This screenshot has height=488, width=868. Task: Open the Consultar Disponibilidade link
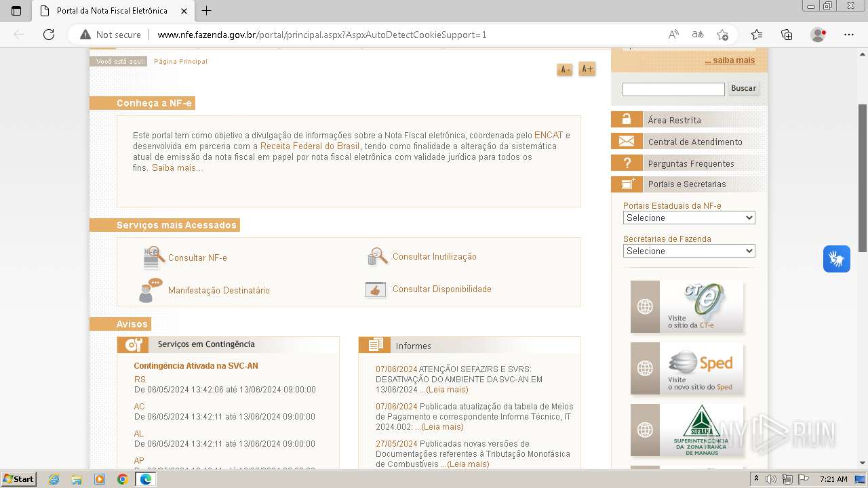coord(442,289)
